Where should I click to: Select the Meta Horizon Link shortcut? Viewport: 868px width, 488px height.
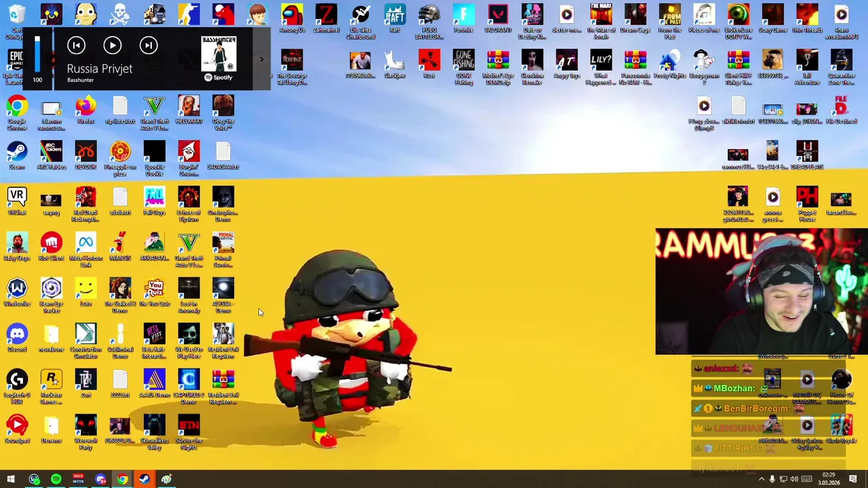pos(85,250)
